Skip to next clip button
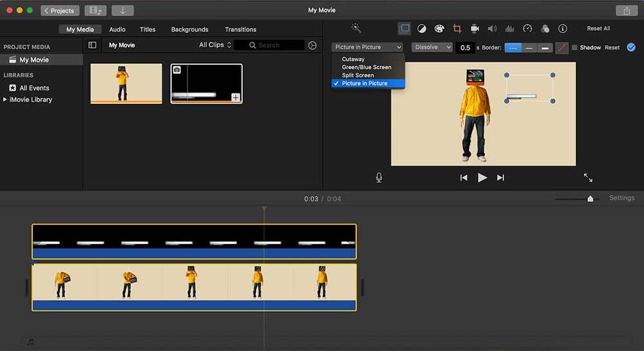Screen dimensions: 644x351 pyautogui.click(x=500, y=177)
